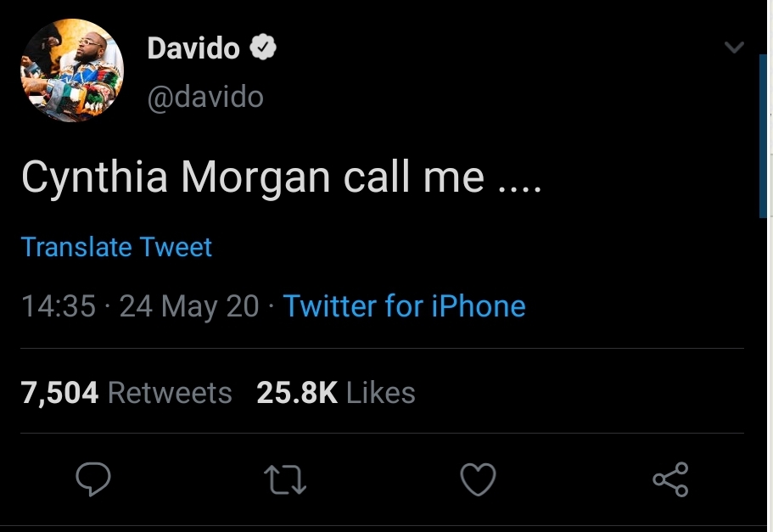Image resolution: width=773 pixels, height=532 pixels.
Task: Like the tweet with heart icon
Action: point(478,481)
